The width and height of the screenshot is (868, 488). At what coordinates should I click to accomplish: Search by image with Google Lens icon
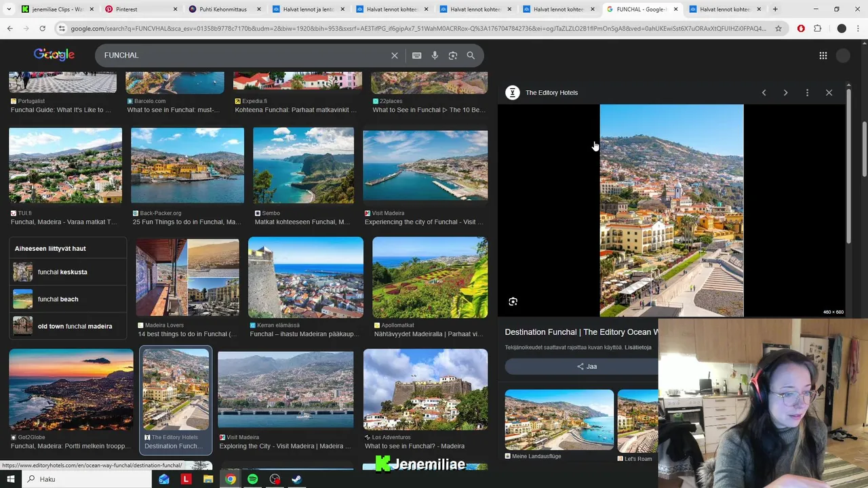point(453,56)
